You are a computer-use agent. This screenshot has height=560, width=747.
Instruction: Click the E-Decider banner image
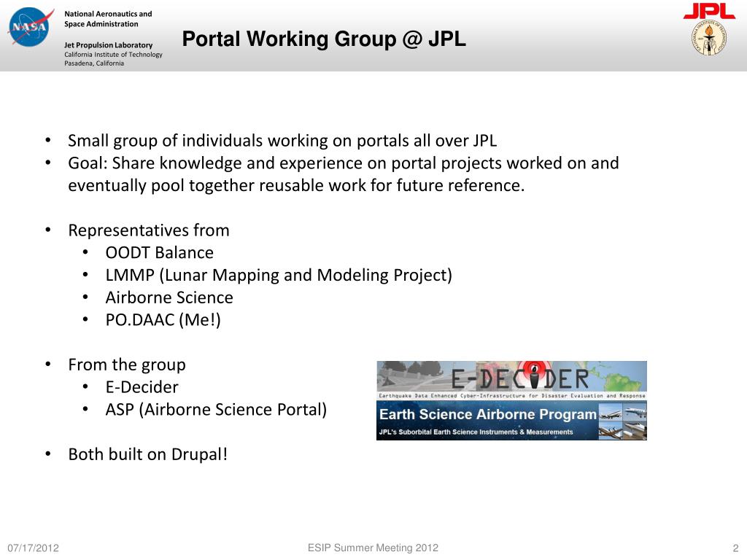coord(511,380)
